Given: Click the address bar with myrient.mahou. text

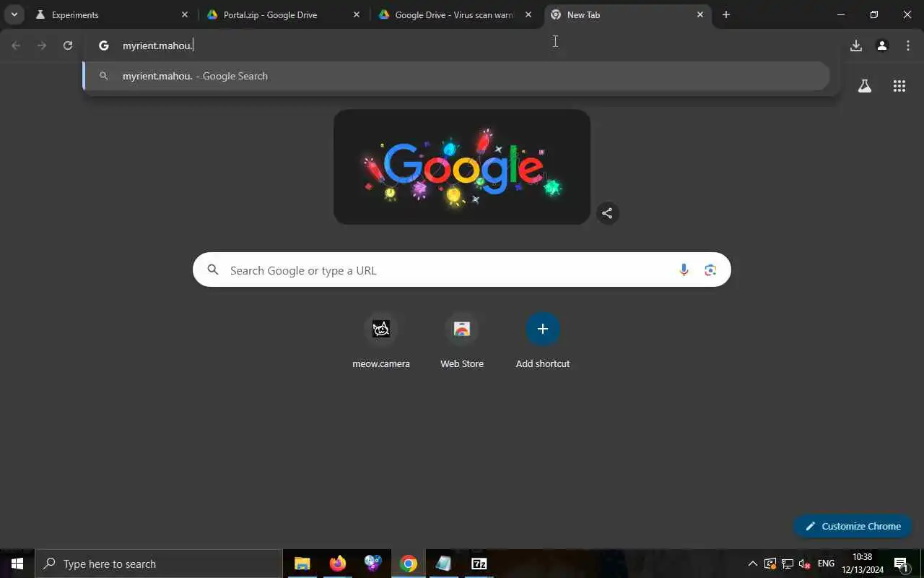Looking at the screenshot, I should [462, 46].
